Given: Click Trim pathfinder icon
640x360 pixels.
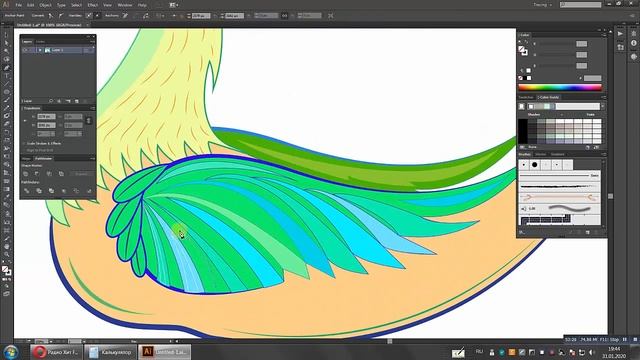Looking at the screenshot, I should click(39, 191).
